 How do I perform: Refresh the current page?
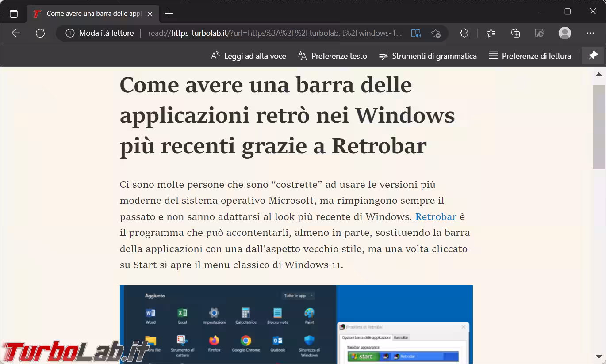pyautogui.click(x=40, y=33)
